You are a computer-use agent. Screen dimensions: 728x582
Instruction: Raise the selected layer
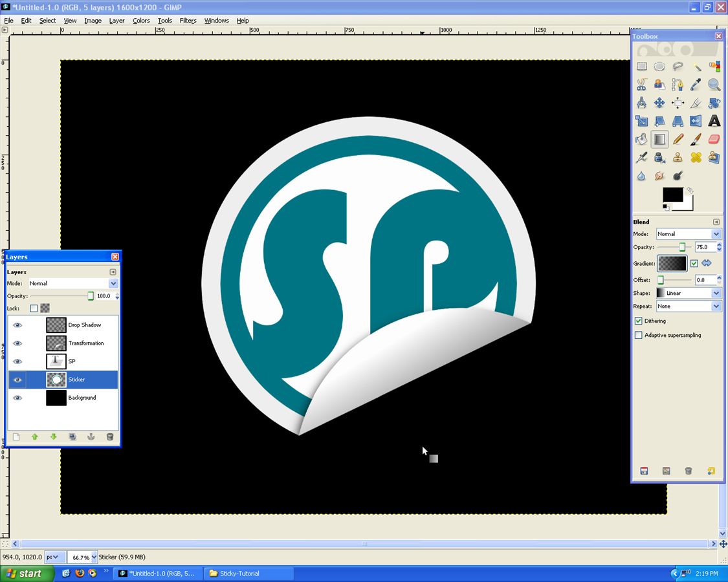tap(35, 436)
